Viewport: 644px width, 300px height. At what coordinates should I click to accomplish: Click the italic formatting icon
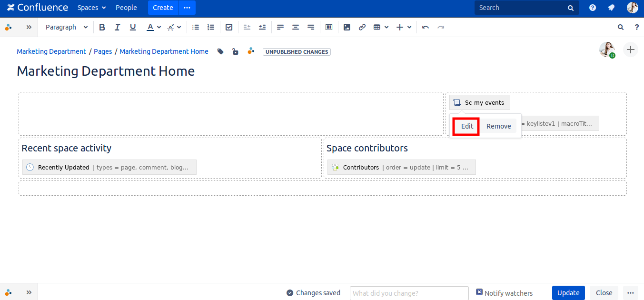click(x=117, y=27)
